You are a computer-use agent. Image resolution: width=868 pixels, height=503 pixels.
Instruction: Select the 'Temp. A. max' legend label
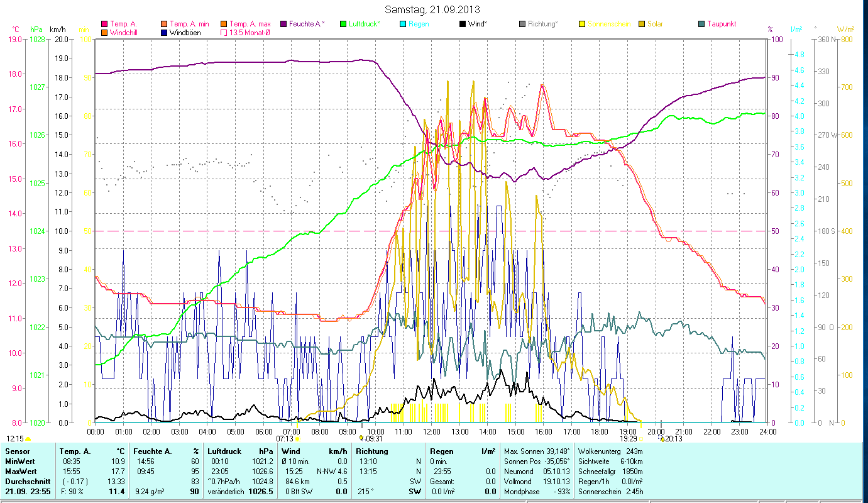click(250, 25)
